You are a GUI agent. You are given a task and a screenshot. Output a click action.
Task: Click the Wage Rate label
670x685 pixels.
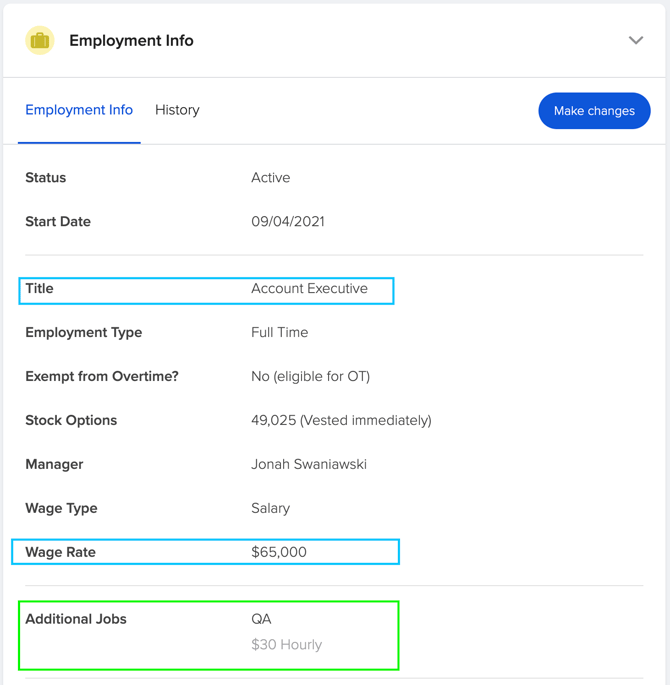click(60, 552)
